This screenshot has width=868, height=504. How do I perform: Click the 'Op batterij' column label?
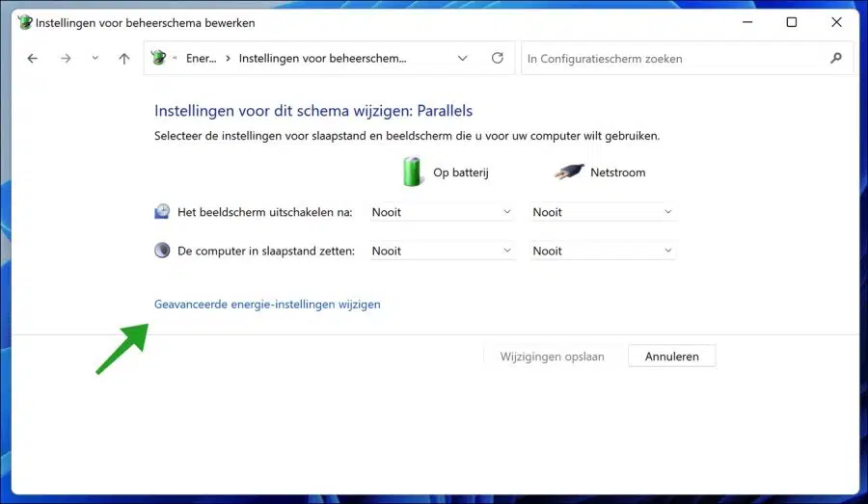(x=461, y=172)
